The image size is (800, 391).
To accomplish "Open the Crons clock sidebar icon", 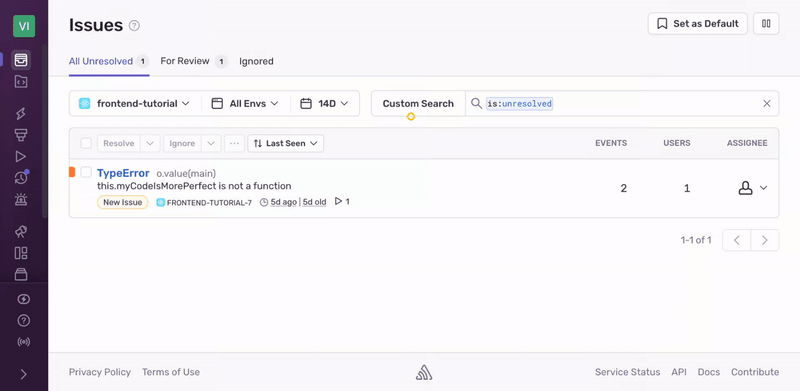I will pos(21,178).
